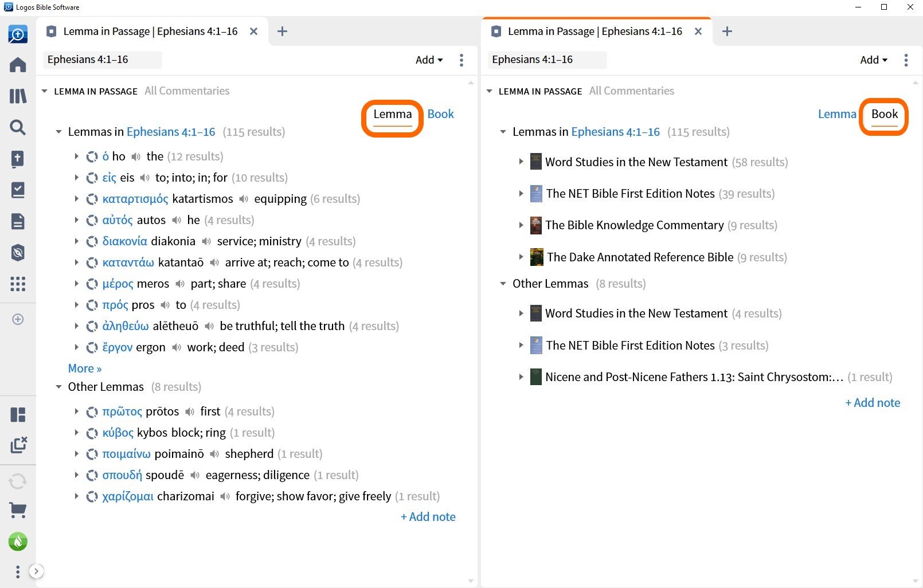This screenshot has width=923, height=588.
Task: Open Ephesians 4:1–16 link in left panel
Action: (x=171, y=132)
